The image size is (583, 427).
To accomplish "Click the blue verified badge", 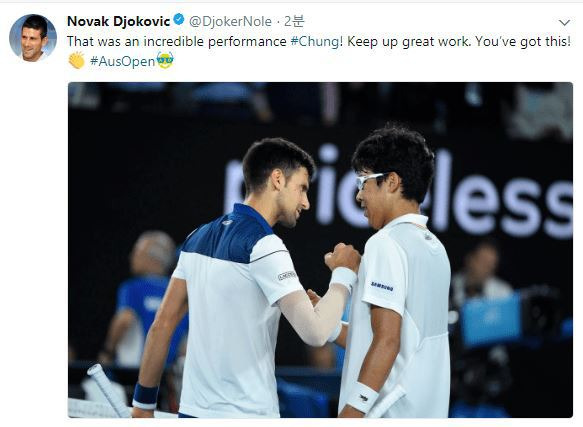I will pos(179,19).
